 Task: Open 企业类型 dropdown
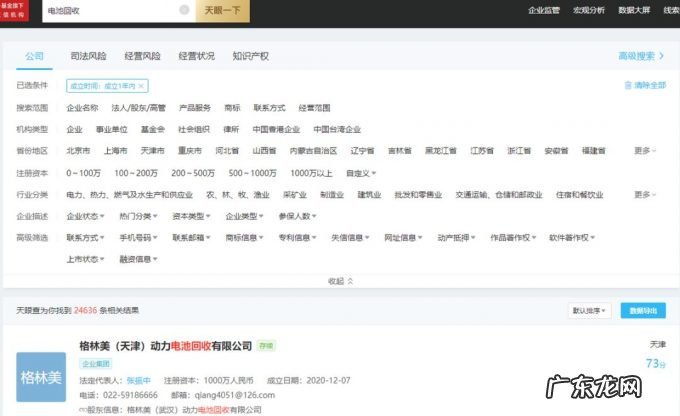244,216
